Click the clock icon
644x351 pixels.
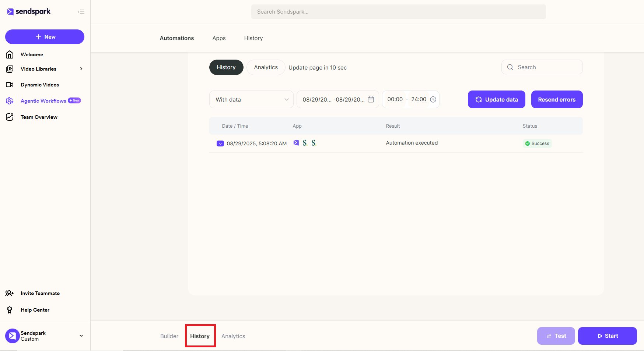pos(433,99)
